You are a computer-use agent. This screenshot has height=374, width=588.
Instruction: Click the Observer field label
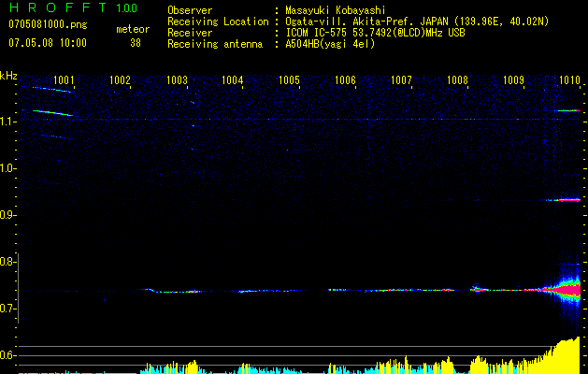(190, 10)
